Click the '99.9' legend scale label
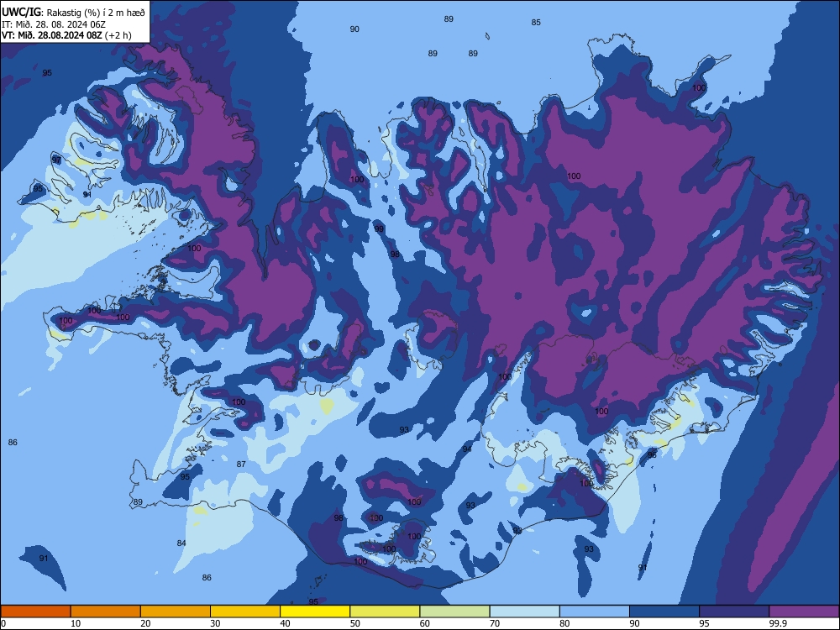The height and width of the screenshot is (630, 840). [778, 623]
